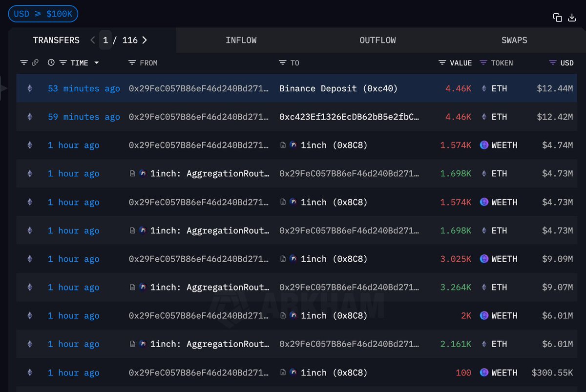The width and height of the screenshot is (586, 392).
Task: Switch to the TRANSFERS tab
Action: [x=56, y=40]
